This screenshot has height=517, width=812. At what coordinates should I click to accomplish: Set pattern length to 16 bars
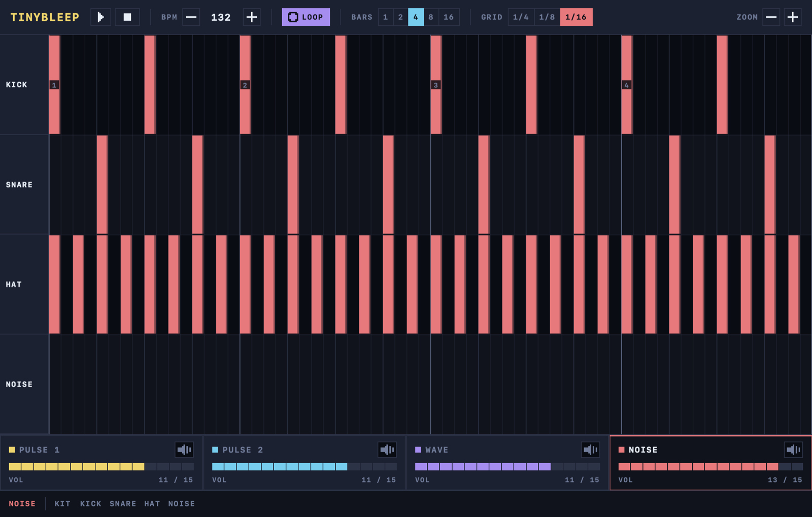pyautogui.click(x=449, y=17)
